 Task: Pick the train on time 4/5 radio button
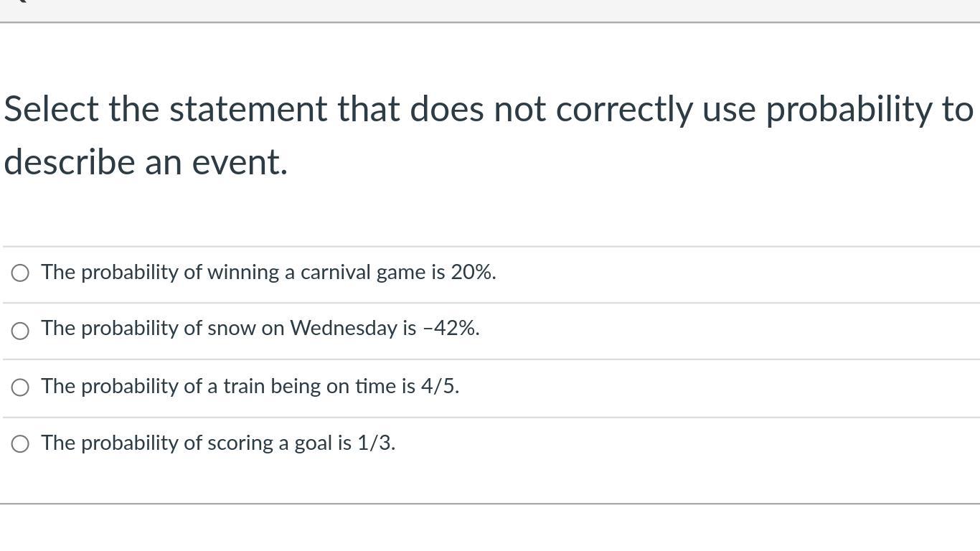click(20, 387)
